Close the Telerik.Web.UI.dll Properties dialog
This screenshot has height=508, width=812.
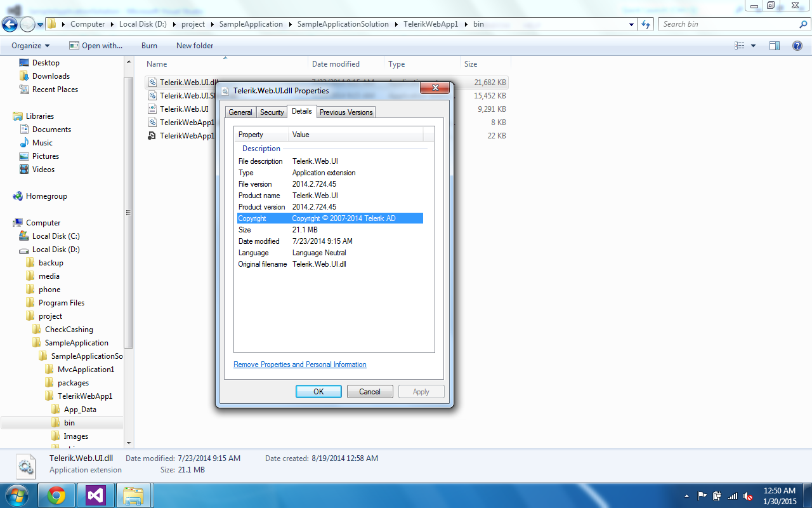click(435, 88)
